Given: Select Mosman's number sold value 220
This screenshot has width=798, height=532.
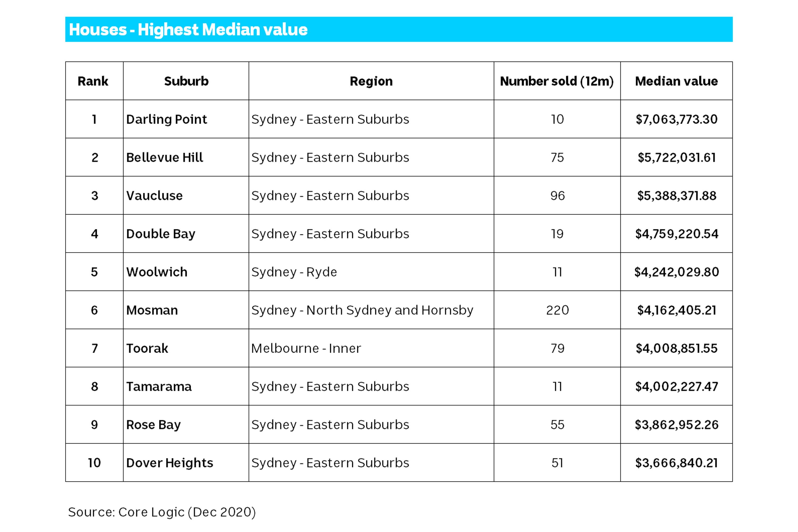Looking at the screenshot, I should tap(557, 310).
